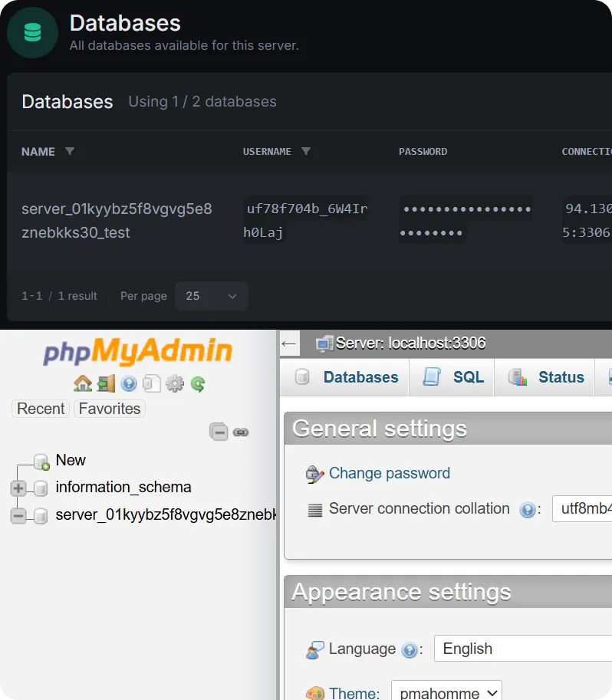This screenshot has height=700, width=612.
Task: Open the Theme pmahomme dropdown
Action: tap(446, 692)
